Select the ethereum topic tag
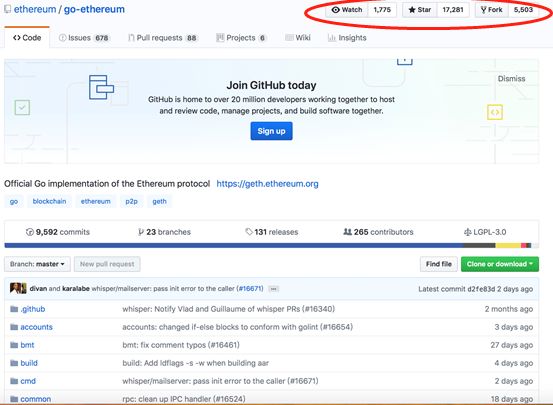Screen dimensions: 553x405 tap(96, 201)
